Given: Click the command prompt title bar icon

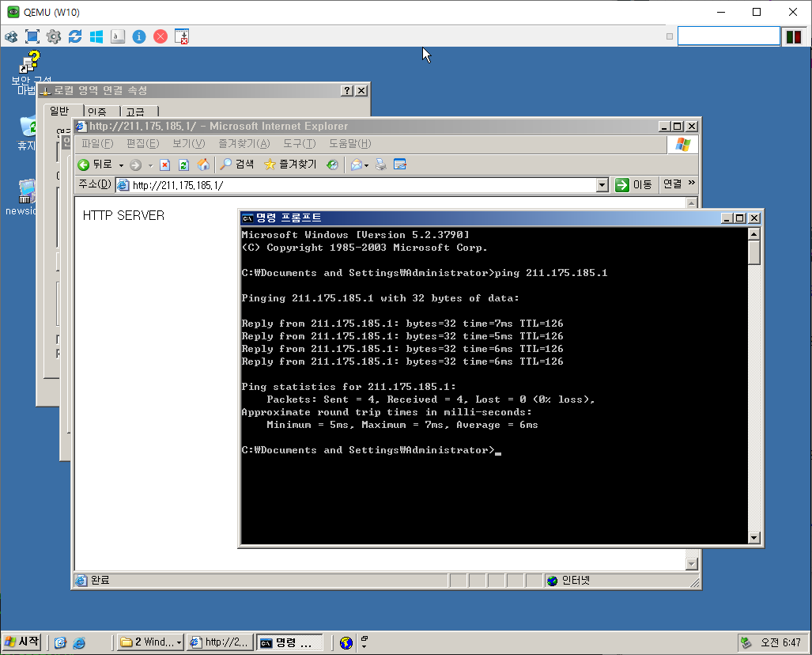Looking at the screenshot, I should tap(247, 218).
